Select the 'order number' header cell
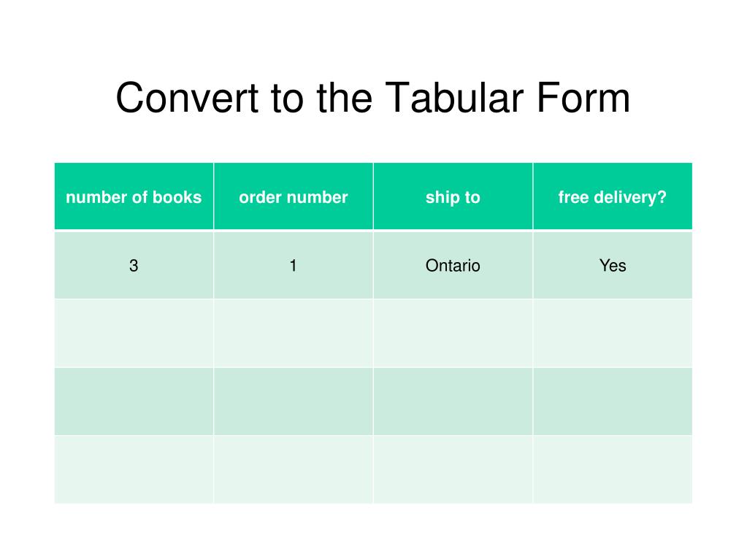 294,196
